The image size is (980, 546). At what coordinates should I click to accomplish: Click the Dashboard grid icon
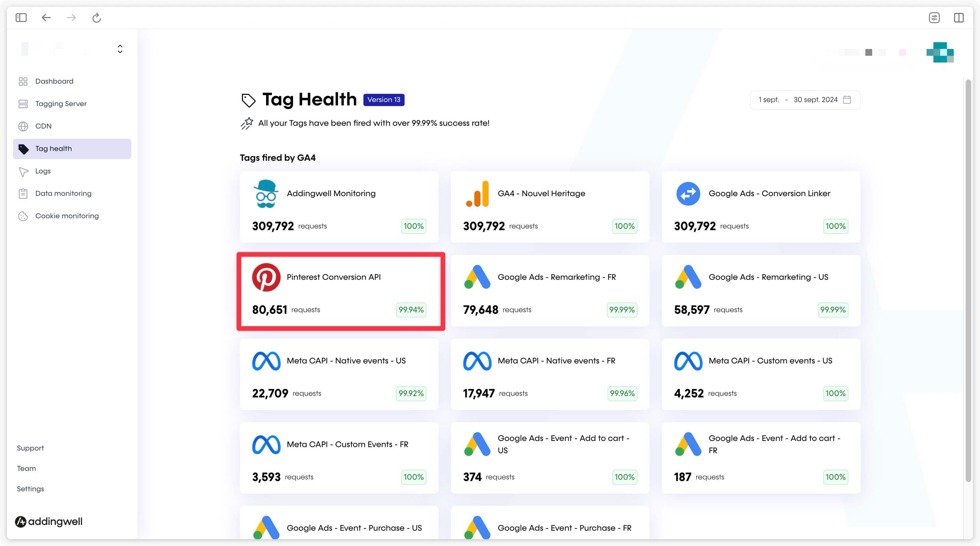(x=23, y=81)
